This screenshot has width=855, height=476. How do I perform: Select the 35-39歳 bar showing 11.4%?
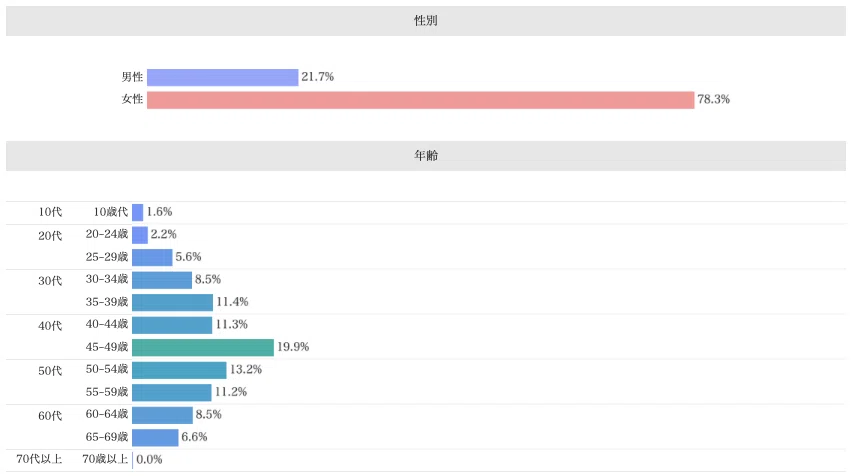tap(172, 302)
